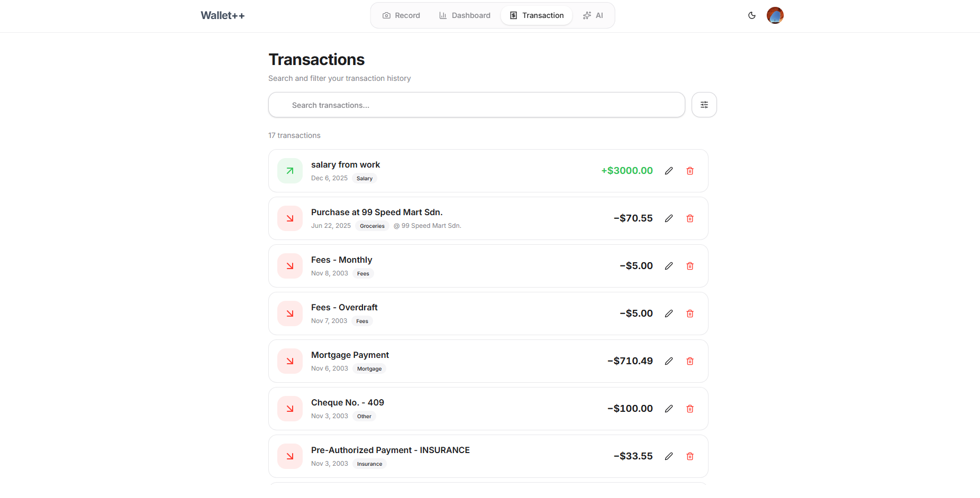This screenshot has height=498, width=980.
Task: Click the 'Mortgage Payment' title
Action: 350,355
